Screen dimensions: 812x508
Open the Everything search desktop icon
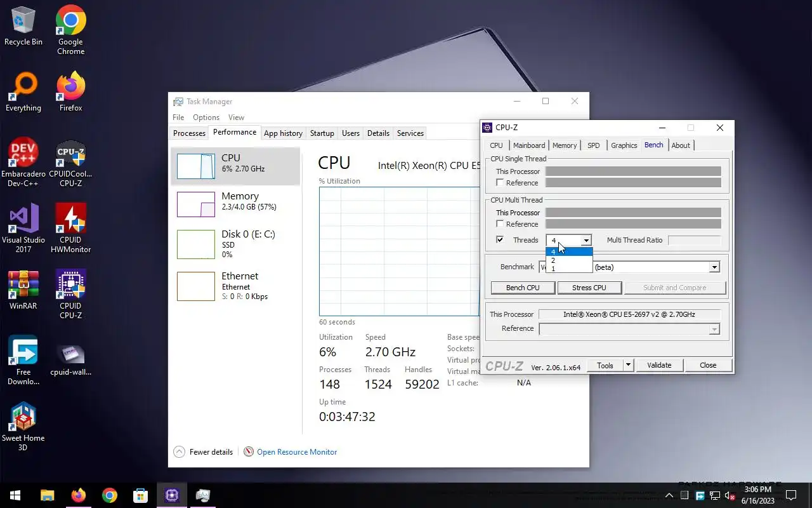point(23,92)
